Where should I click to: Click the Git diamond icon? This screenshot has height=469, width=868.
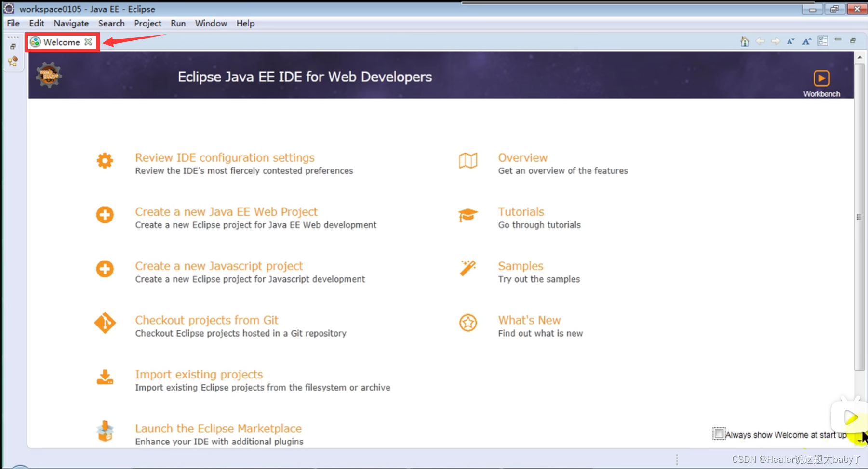pos(105,323)
